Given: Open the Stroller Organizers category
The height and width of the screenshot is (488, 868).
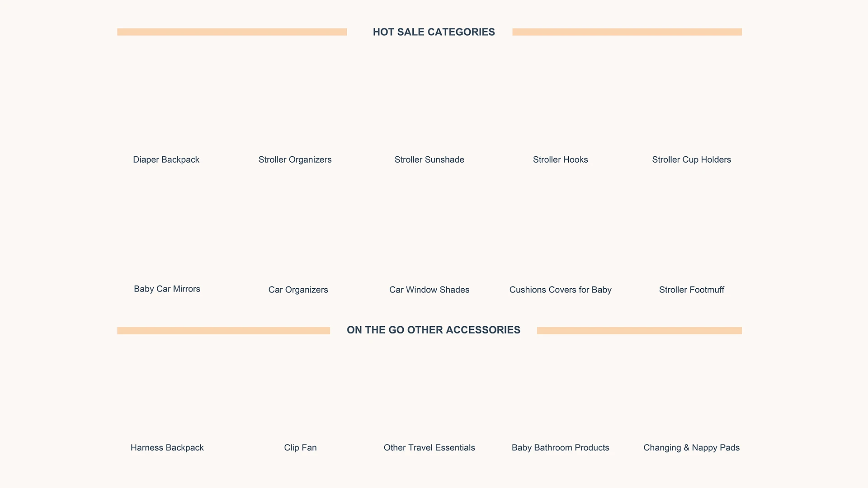Looking at the screenshot, I should [x=295, y=160].
